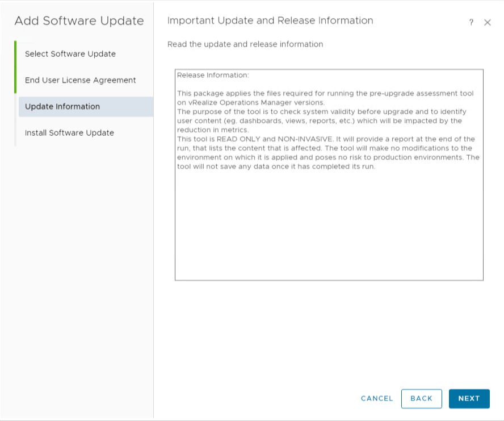Click the blank area below the release text
504x421 pixels.
tap(329, 226)
